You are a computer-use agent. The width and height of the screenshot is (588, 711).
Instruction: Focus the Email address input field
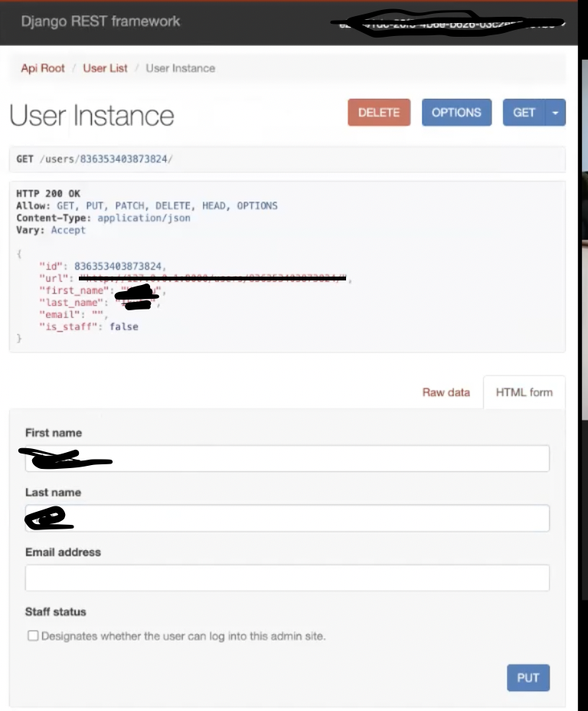tap(287, 578)
